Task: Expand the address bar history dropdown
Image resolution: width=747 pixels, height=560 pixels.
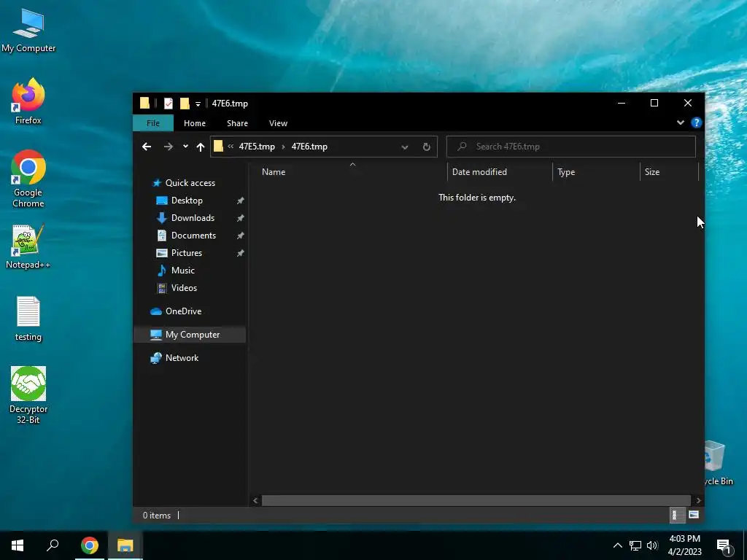Action: click(x=404, y=147)
